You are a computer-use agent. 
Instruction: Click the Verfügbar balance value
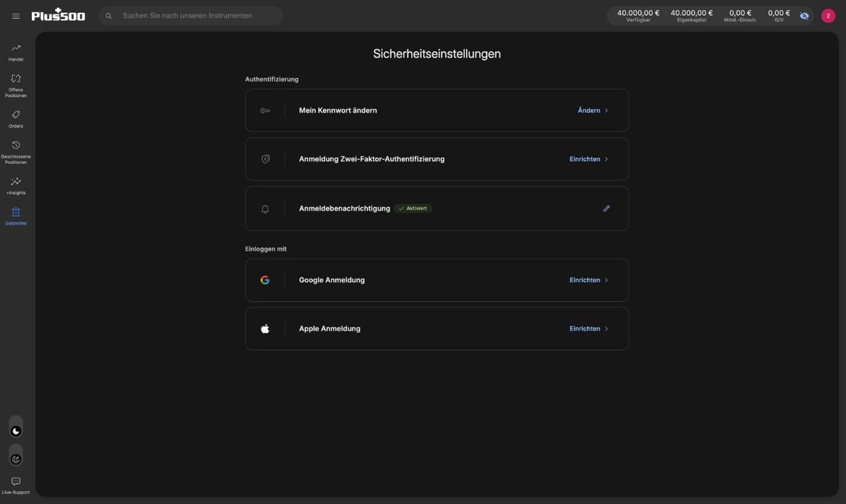[638, 13]
